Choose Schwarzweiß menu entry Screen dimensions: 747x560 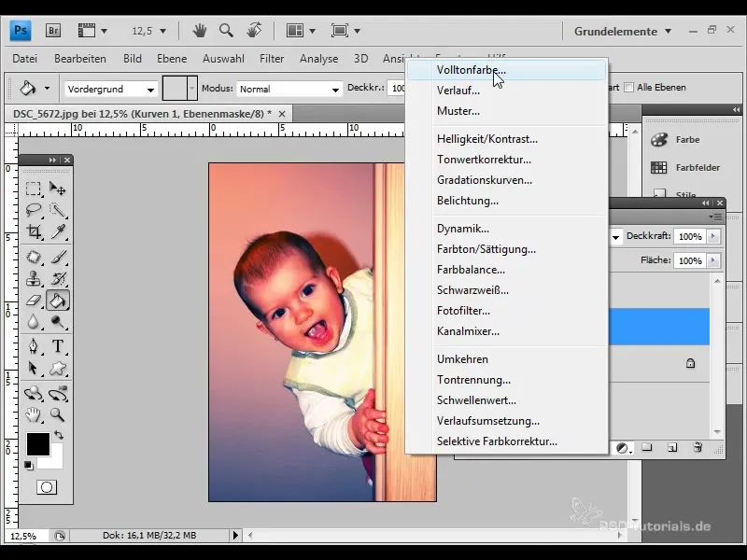pyautogui.click(x=506, y=290)
